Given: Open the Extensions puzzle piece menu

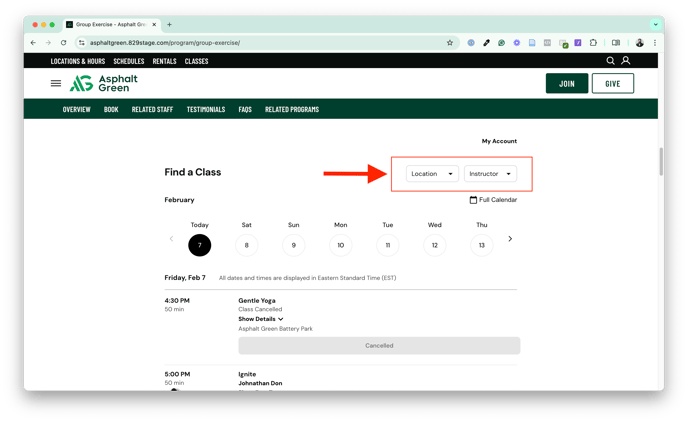Looking at the screenshot, I should tap(593, 43).
